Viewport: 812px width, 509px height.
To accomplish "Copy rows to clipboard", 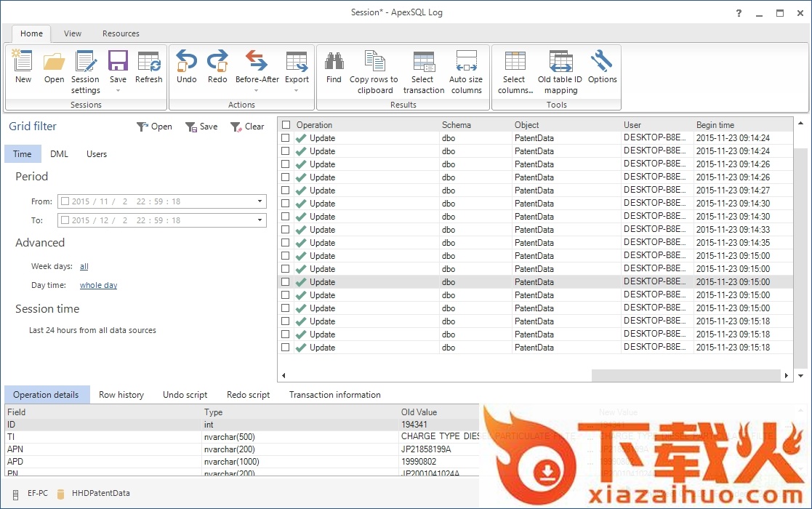I will click(374, 71).
